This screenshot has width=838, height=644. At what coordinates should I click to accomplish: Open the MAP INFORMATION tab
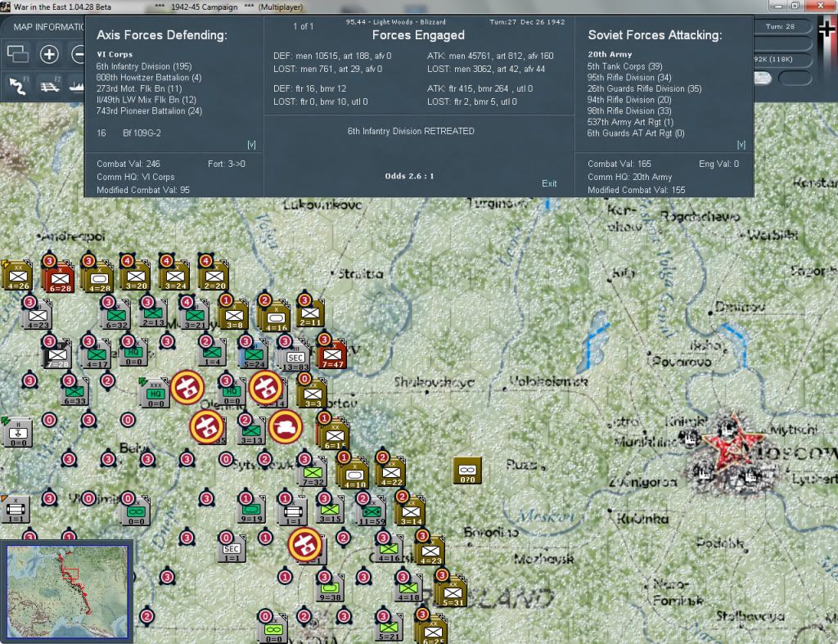[x=48, y=27]
